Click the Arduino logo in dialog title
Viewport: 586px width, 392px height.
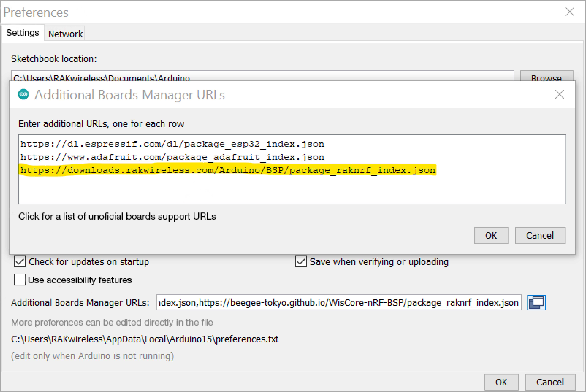point(23,94)
